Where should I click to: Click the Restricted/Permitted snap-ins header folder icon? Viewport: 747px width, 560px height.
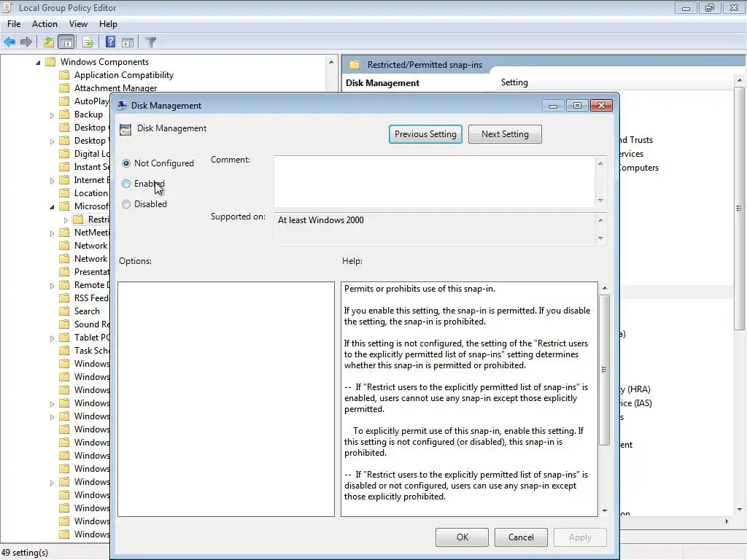(x=355, y=65)
